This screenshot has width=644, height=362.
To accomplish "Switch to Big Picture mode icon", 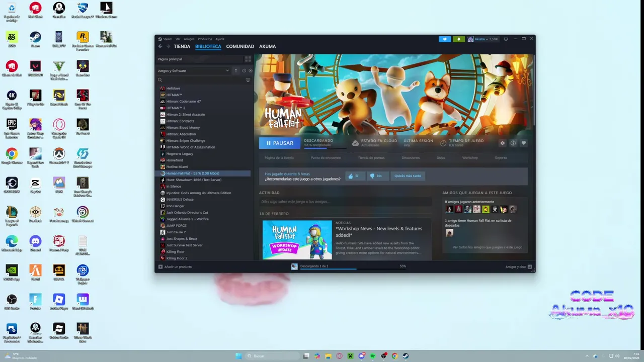I will click(506, 39).
